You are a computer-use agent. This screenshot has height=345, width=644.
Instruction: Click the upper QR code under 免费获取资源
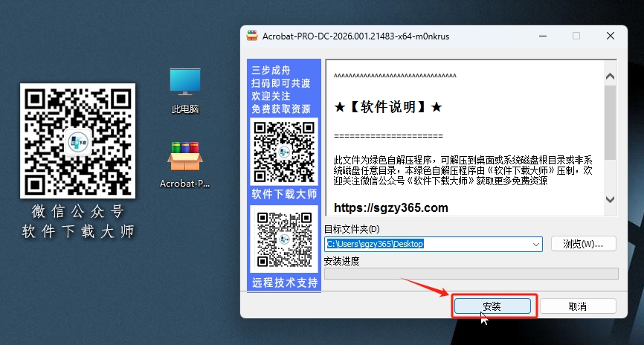pyautogui.click(x=284, y=152)
